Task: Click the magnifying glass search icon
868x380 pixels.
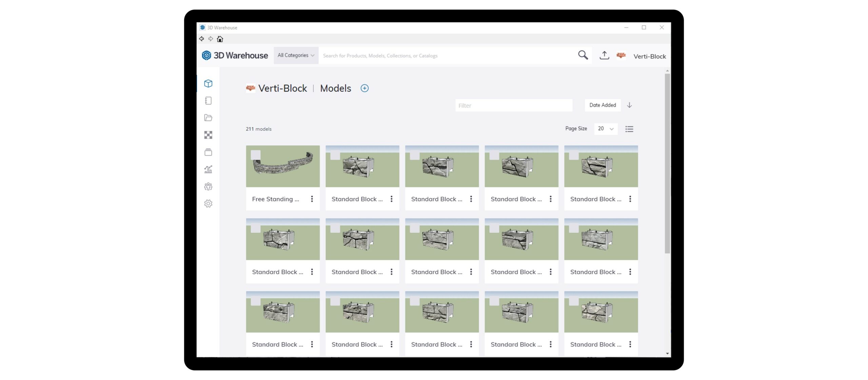Action: pos(583,55)
